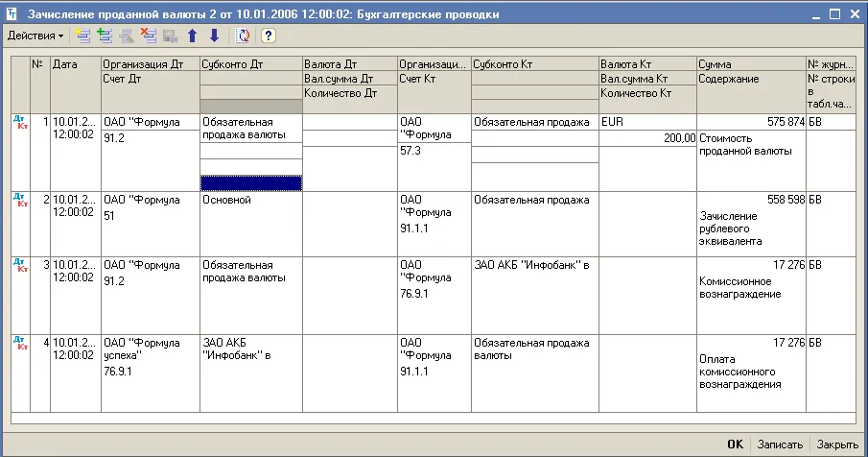
Task: Add a posting by copying
Action: pos(105,36)
